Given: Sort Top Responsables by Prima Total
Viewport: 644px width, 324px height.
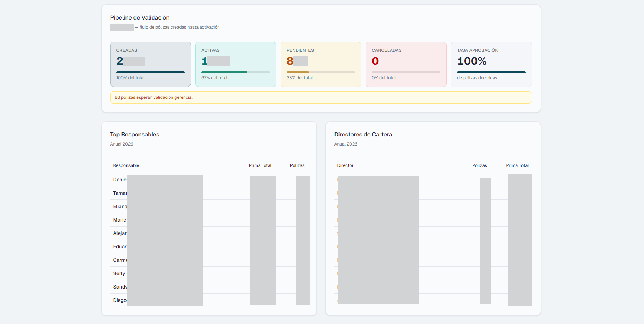Looking at the screenshot, I should point(260,165).
